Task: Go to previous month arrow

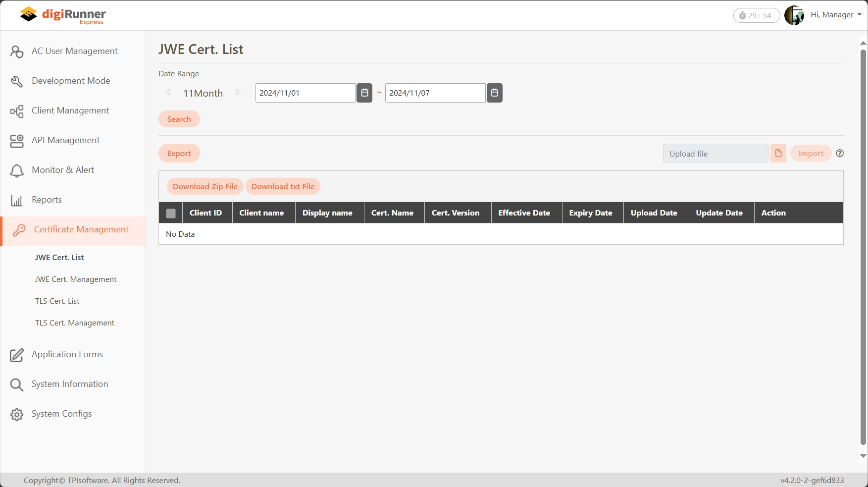Action: click(x=168, y=93)
